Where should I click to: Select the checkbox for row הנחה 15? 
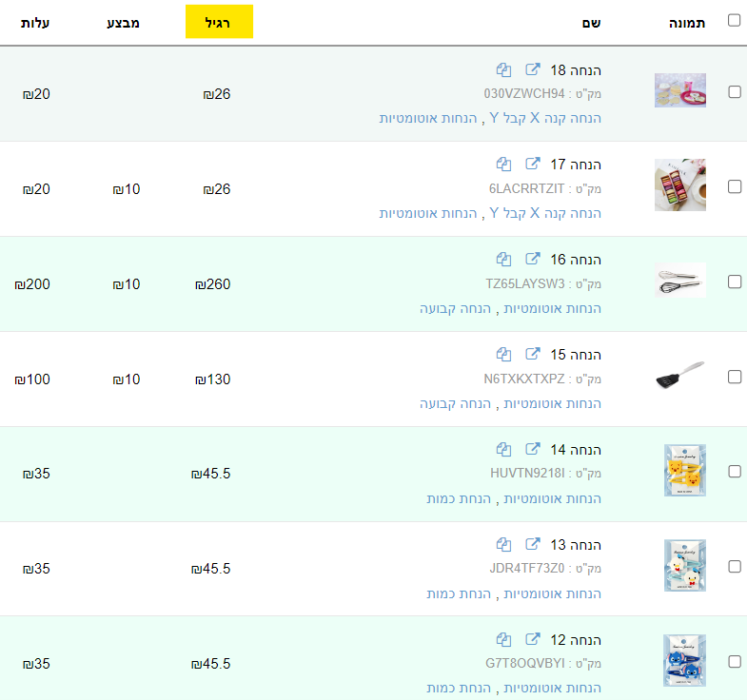[x=734, y=377]
